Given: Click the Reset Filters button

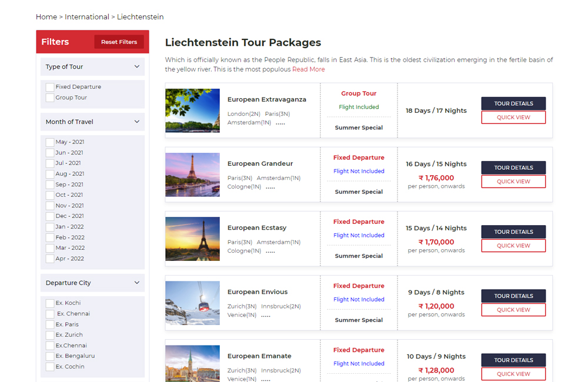Looking at the screenshot, I should coord(119,42).
